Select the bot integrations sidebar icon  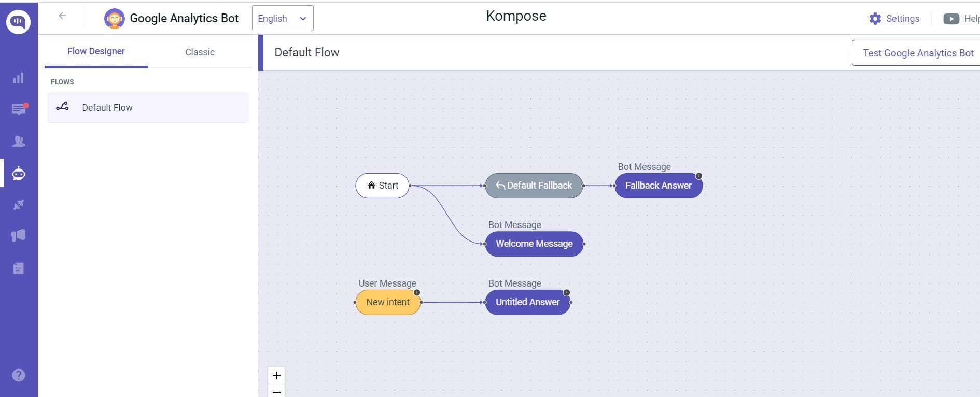click(x=19, y=173)
